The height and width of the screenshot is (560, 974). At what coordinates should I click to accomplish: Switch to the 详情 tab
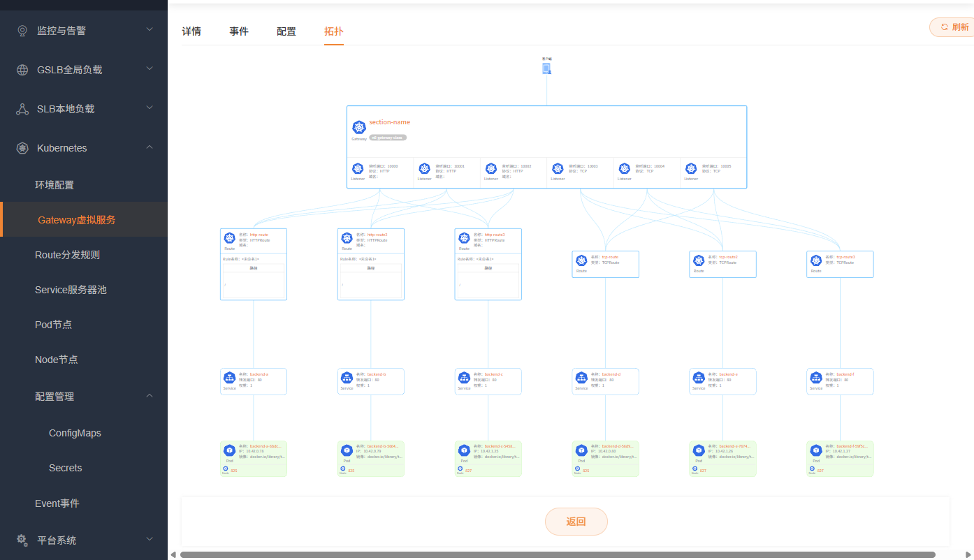[x=191, y=31]
